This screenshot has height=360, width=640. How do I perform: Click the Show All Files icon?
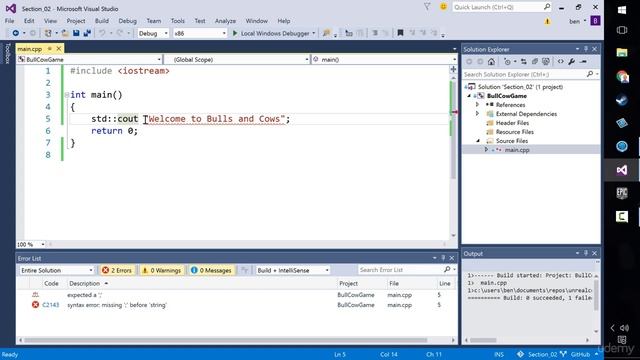point(546,62)
